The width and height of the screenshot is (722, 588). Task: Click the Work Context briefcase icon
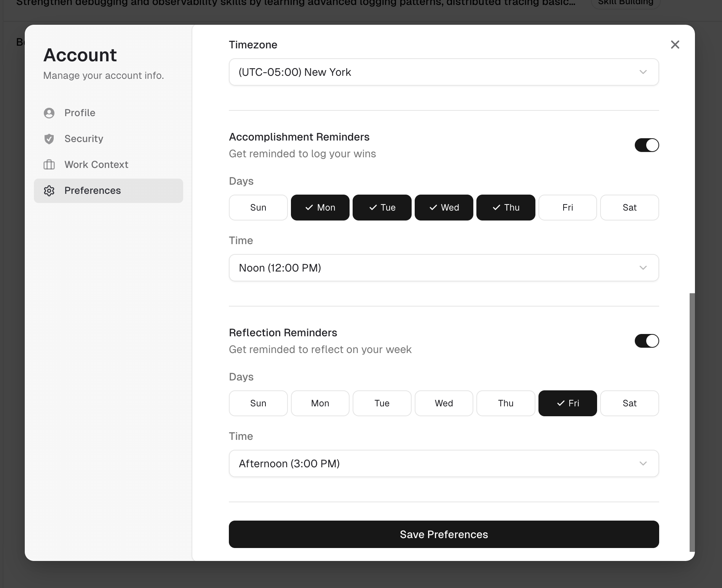(x=49, y=165)
